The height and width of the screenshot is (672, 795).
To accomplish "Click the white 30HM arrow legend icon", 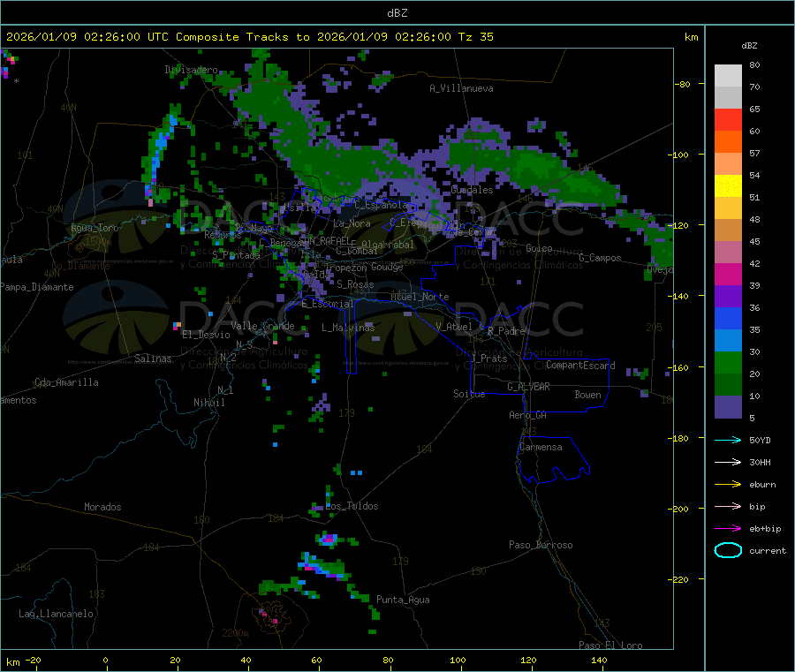I will 728,462.
